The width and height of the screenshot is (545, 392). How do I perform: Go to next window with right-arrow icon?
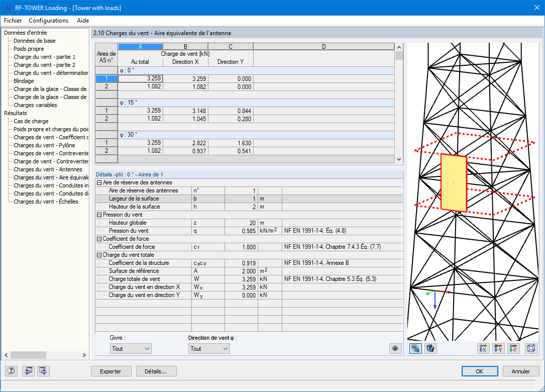tap(43, 371)
